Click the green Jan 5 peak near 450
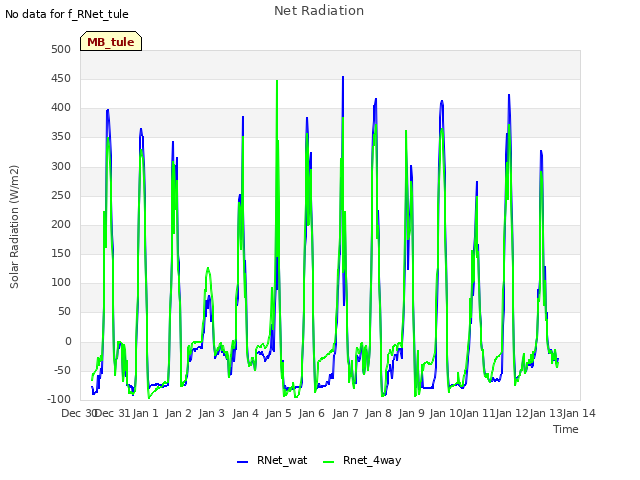640x480 pixels. click(277, 81)
